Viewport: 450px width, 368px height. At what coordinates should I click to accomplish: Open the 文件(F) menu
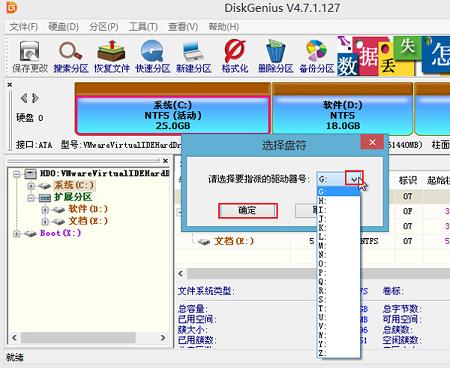(x=23, y=27)
